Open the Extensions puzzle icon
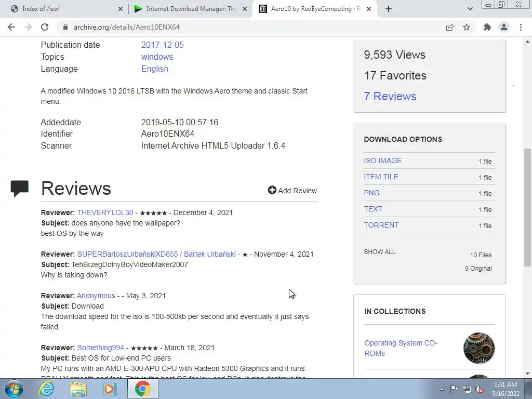Viewport: 532px width, 399px height. pos(487,27)
